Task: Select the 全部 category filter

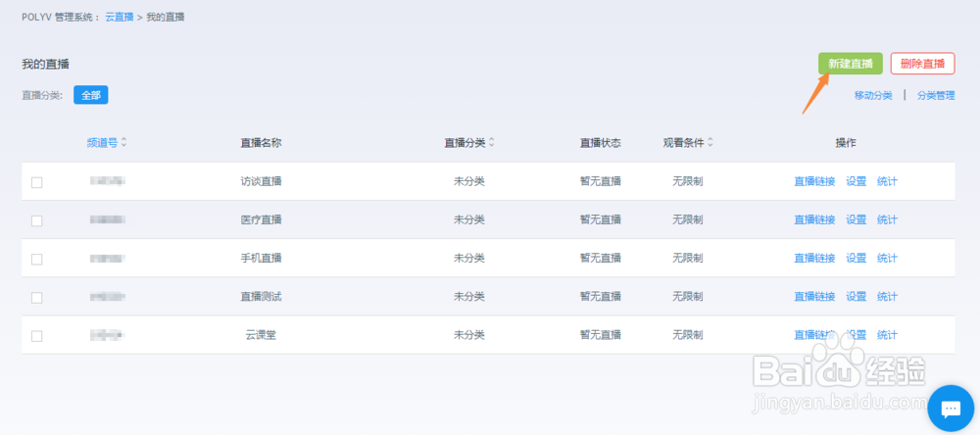Action: [90, 95]
